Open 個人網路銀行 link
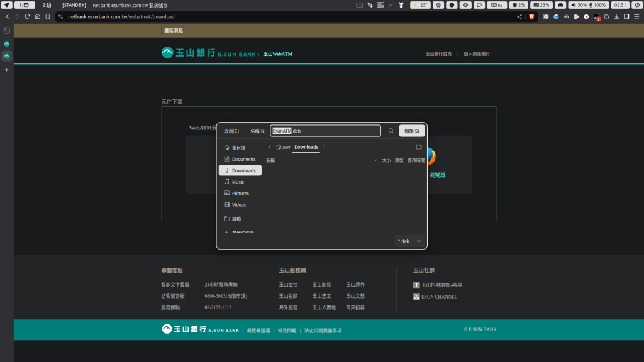 [x=477, y=54]
